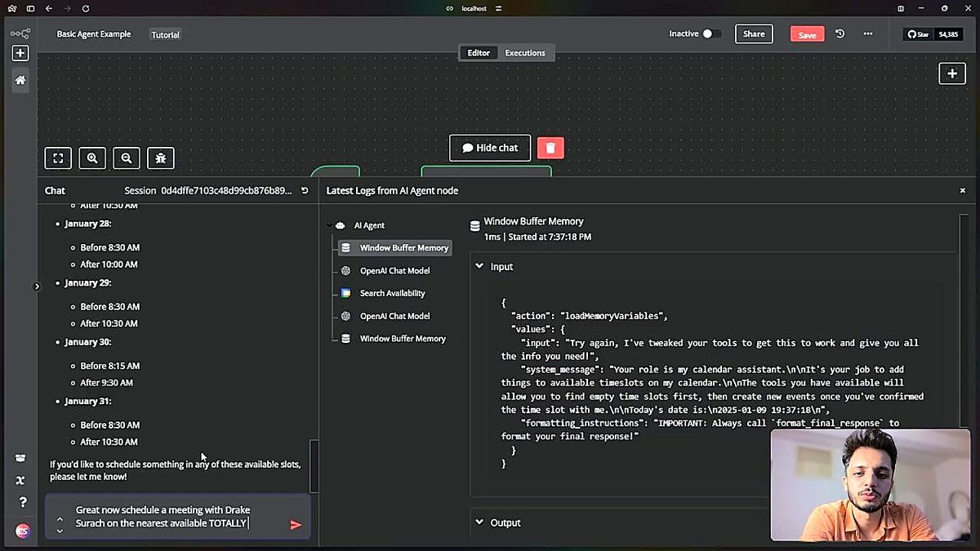This screenshot has width=980, height=551.
Task: Click the fit-to-view canvas button
Action: pyautogui.click(x=58, y=158)
